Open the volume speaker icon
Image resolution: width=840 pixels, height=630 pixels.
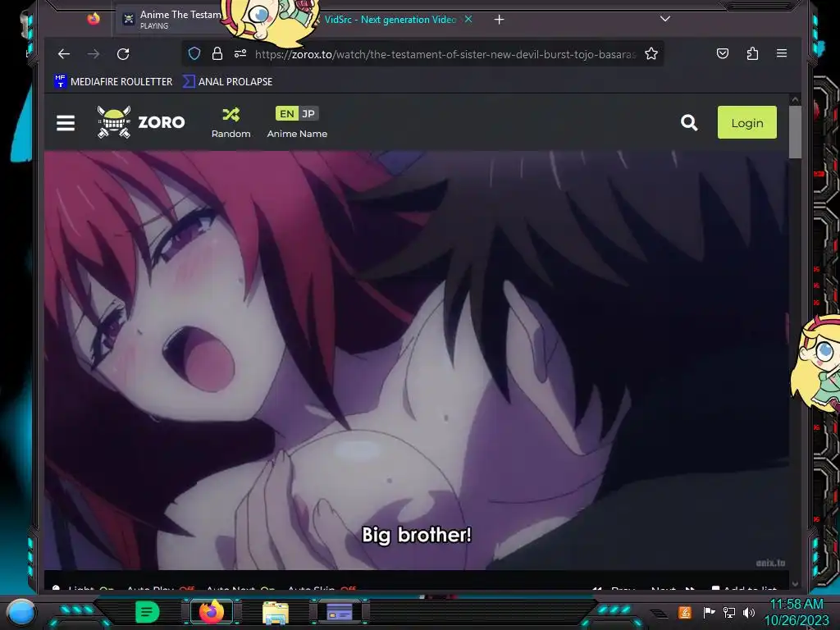coord(749,612)
